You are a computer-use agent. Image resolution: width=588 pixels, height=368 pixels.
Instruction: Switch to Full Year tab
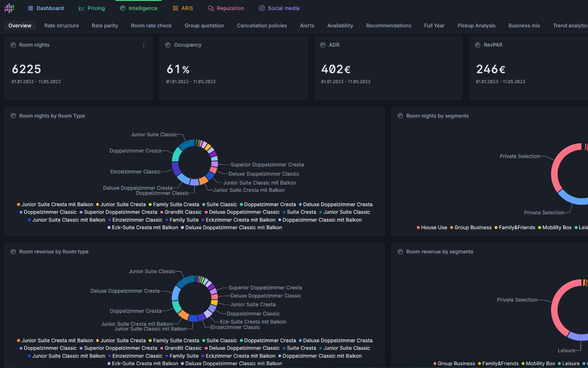pos(434,26)
